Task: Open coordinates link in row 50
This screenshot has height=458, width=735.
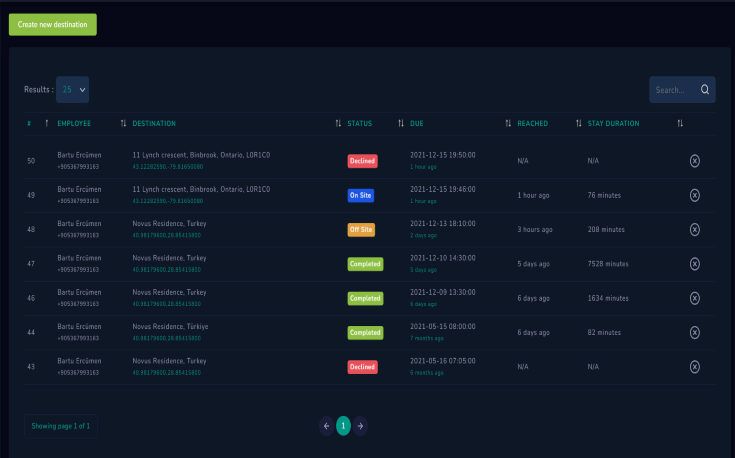Action: click(x=167, y=165)
